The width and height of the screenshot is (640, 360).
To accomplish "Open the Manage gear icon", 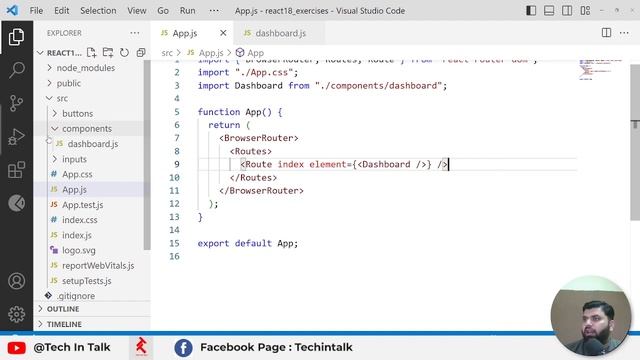I will pos(16,314).
